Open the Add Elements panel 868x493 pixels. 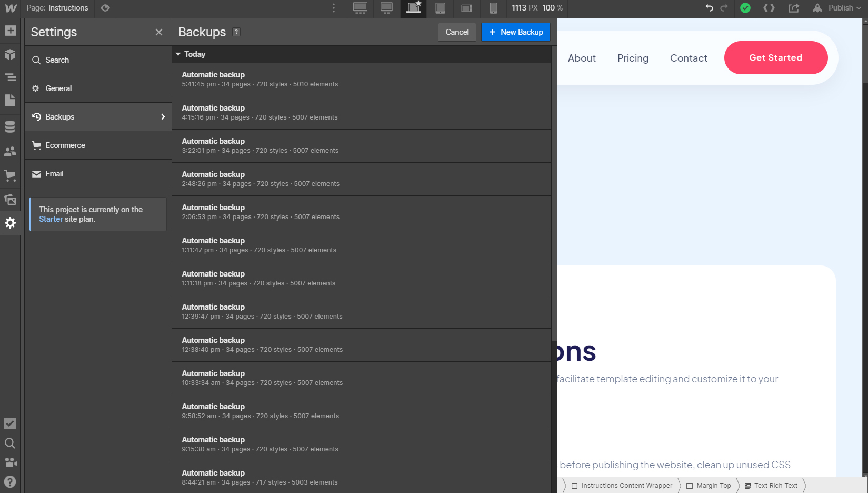[x=10, y=31]
